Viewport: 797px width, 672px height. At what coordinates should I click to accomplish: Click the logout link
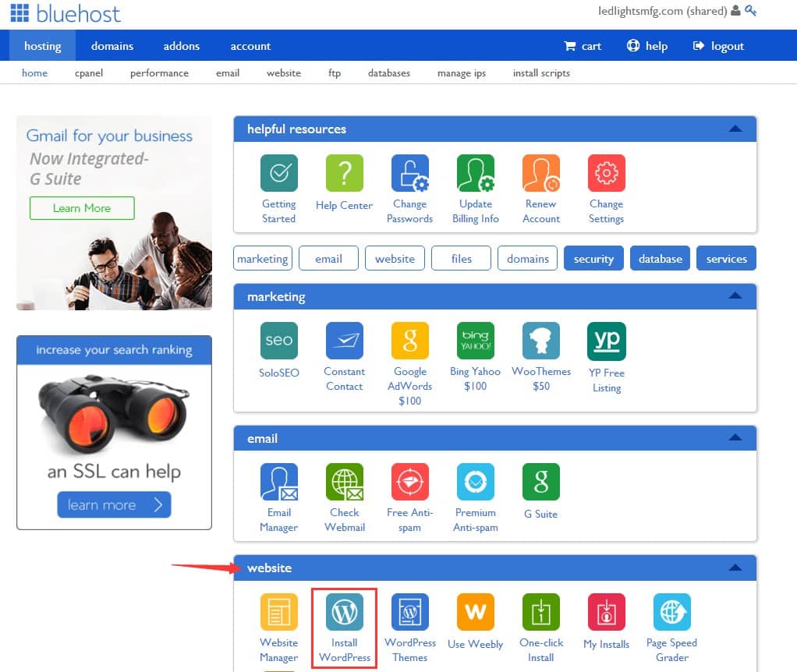720,46
